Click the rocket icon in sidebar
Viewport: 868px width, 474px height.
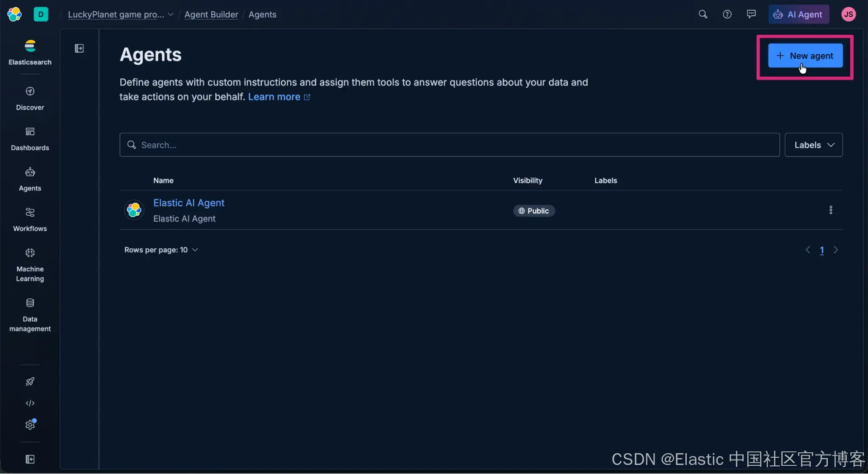click(x=30, y=382)
